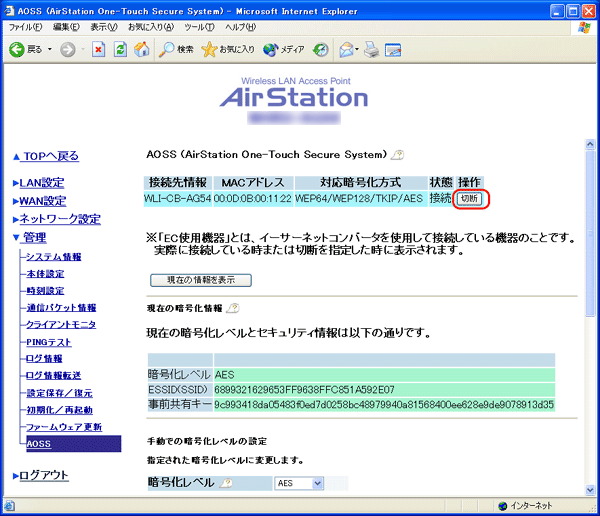Open the ログ情報転送 link
The width and height of the screenshot is (600, 516).
(x=54, y=376)
